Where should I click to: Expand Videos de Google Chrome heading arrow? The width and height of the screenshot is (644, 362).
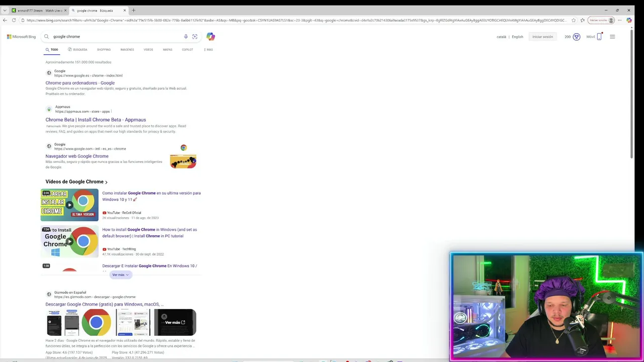(106, 182)
